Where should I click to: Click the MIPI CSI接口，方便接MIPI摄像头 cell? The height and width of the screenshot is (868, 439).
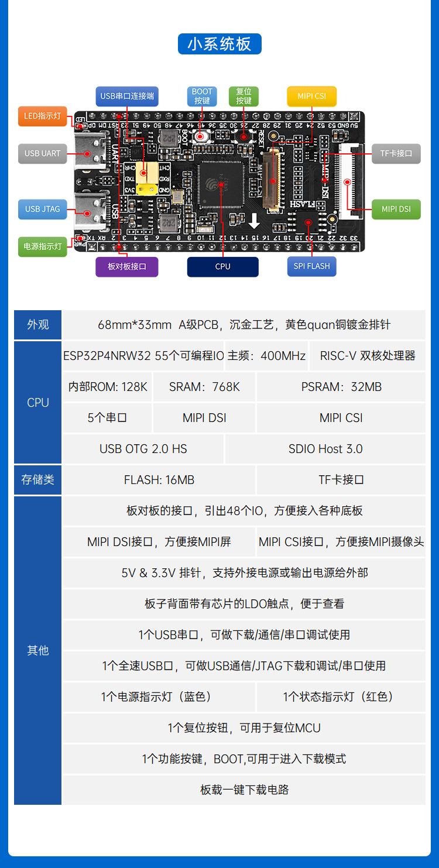(341, 542)
